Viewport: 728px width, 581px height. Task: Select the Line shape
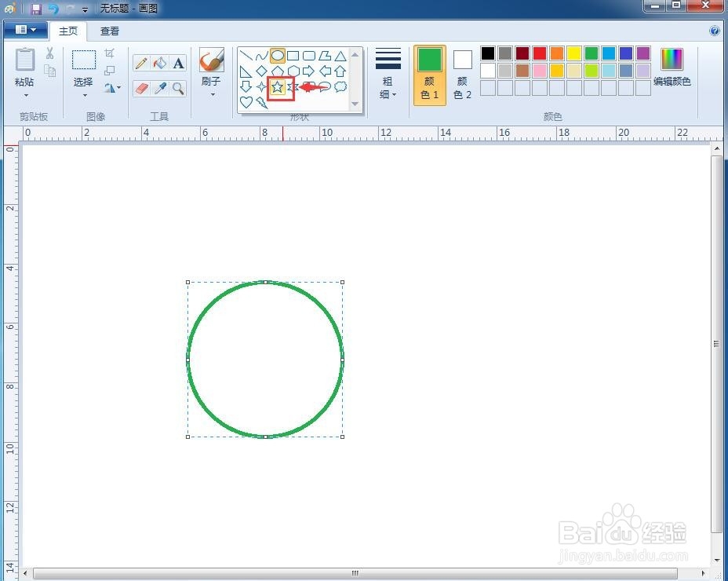(246, 57)
